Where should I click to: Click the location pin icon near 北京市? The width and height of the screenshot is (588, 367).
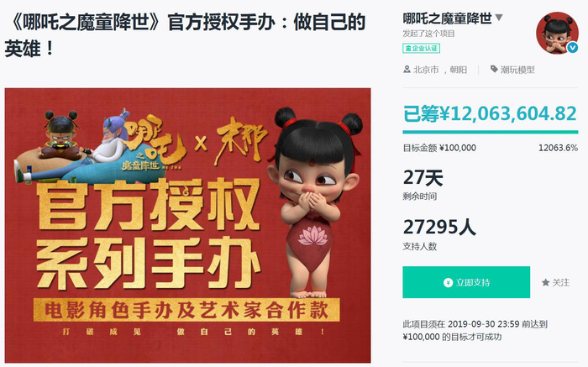[407, 70]
